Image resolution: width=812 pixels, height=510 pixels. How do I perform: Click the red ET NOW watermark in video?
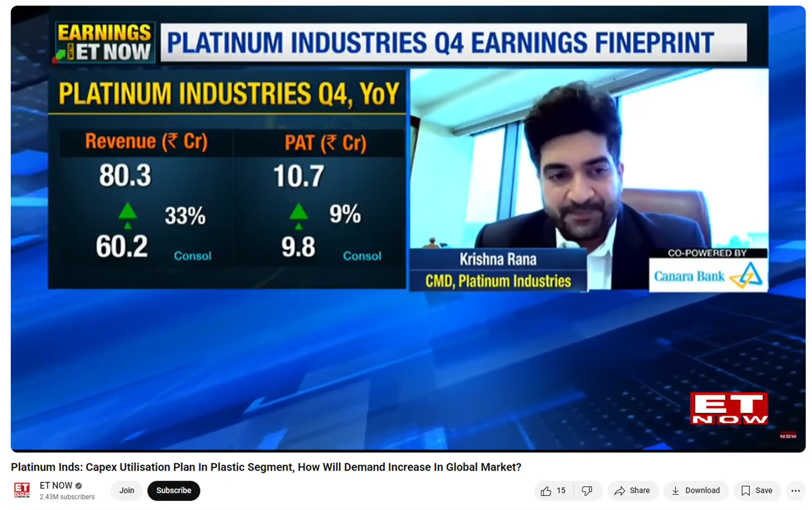point(728,408)
